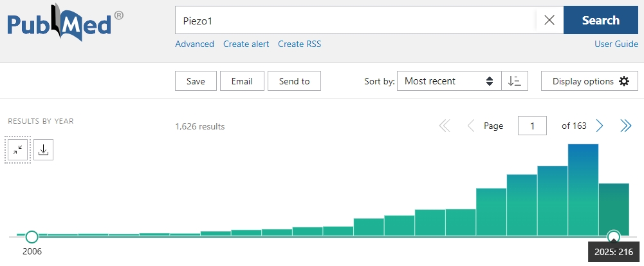Open the User Guide link
This screenshot has height=266, width=644.
[x=616, y=44]
